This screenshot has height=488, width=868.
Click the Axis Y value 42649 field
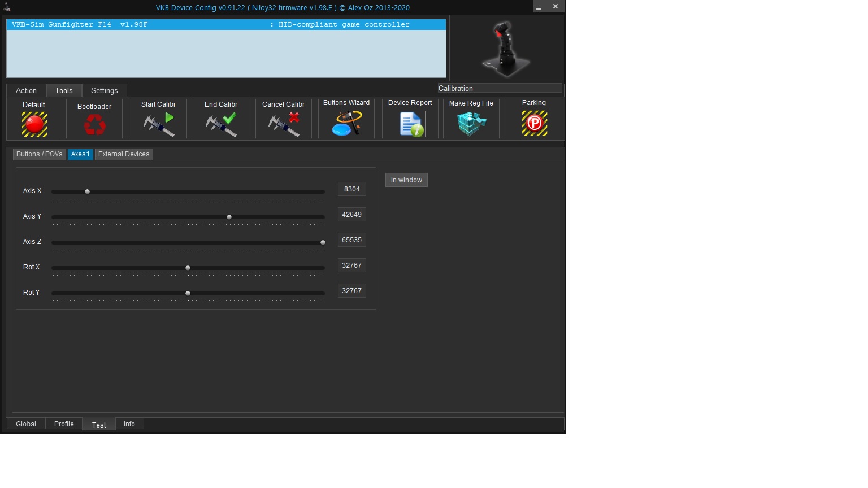[x=352, y=215]
